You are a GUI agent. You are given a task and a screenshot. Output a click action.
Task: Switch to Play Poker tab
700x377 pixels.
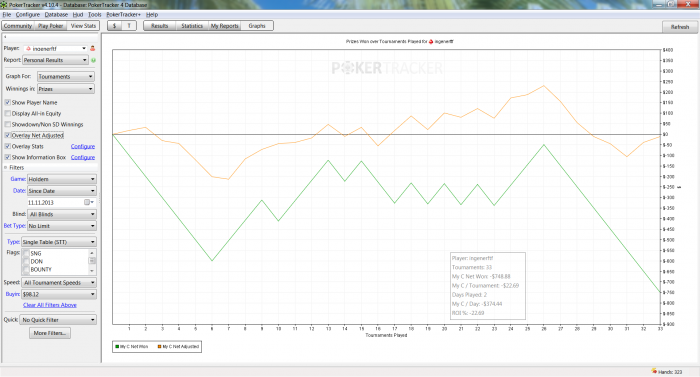pos(50,26)
